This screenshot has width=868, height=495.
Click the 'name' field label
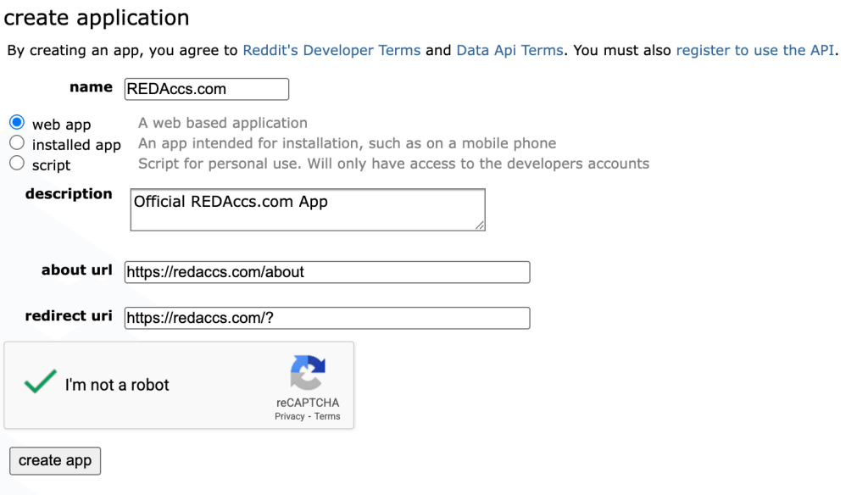click(x=91, y=87)
